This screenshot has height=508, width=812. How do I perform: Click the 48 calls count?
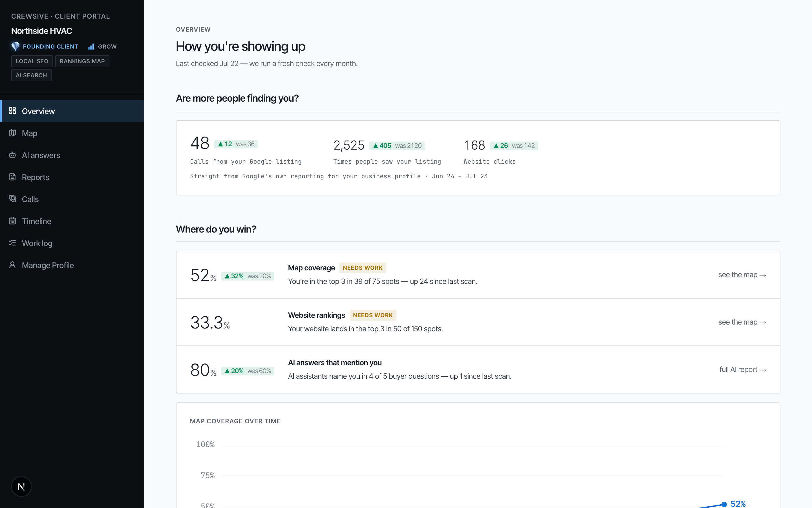pyautogui.click(x=200, y=143)
